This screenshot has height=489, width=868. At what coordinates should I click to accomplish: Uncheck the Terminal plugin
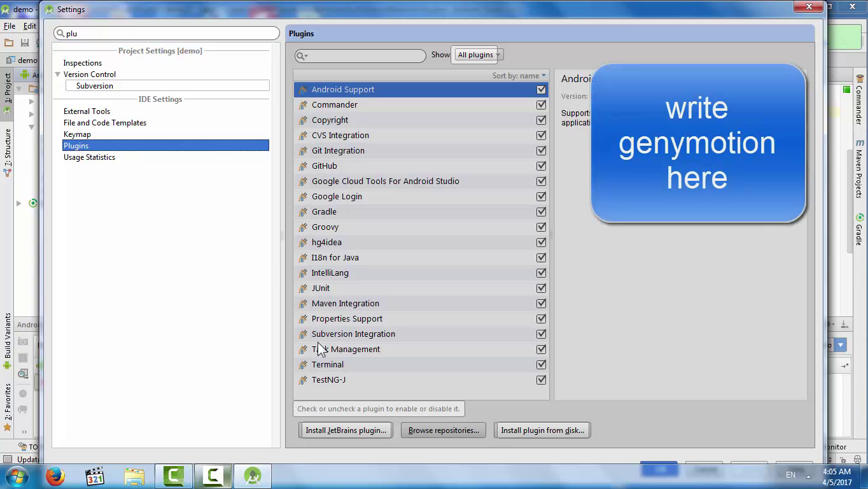(x=542, y=364)
